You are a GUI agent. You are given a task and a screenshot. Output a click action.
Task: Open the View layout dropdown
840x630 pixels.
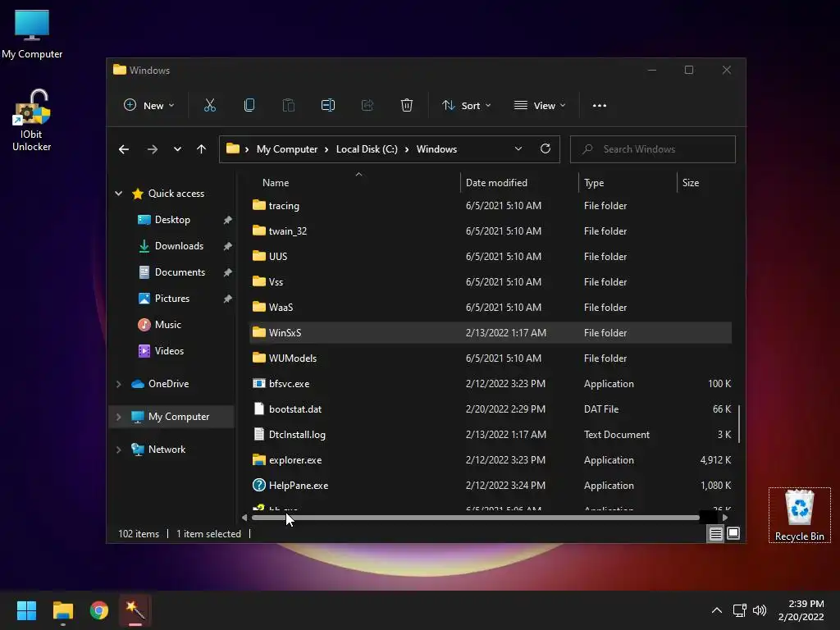[x=540, y=106]
